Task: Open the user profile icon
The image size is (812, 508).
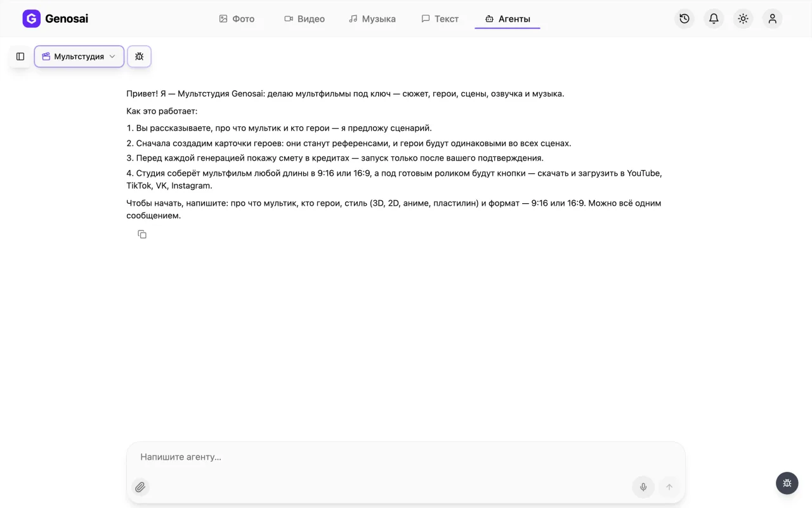Action: click(x=772, y=18)
